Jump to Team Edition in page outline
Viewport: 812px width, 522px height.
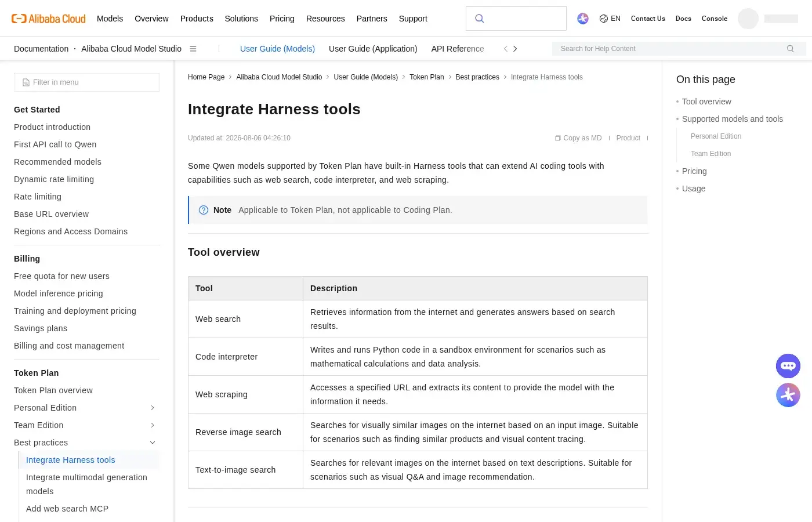(x=710, y=154)
